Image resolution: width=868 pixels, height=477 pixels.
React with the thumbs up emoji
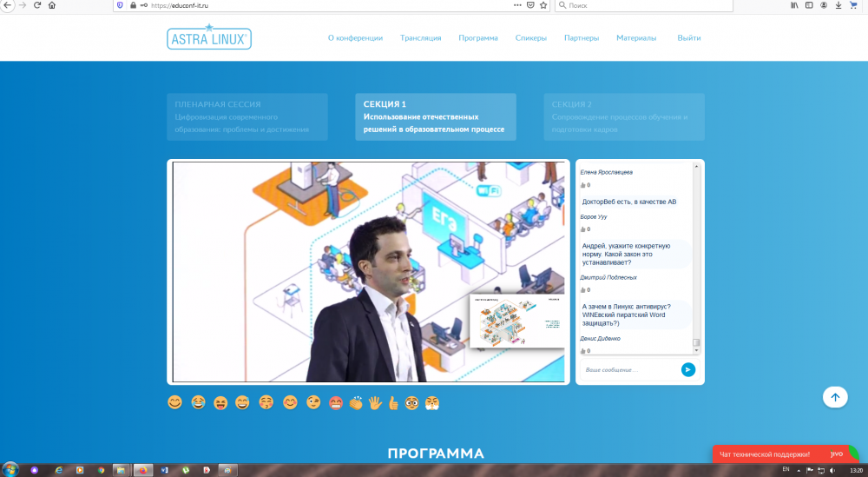(x=393, y=402)
